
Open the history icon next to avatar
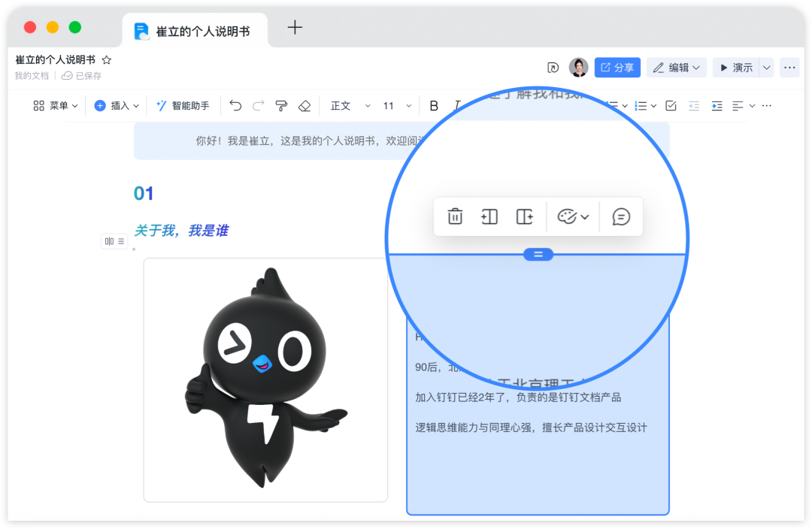tap(553, 68)
